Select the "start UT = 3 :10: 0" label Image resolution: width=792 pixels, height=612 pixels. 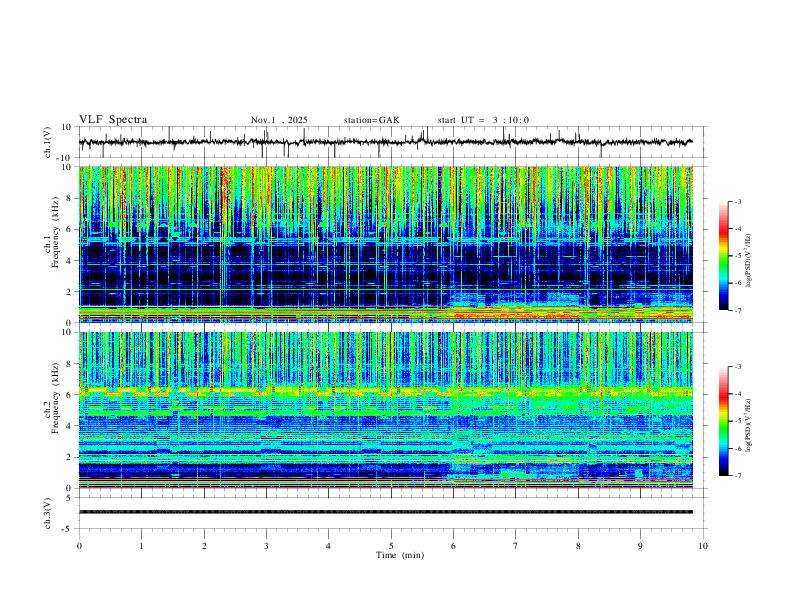pyautogui.click(x=483, y=120)
